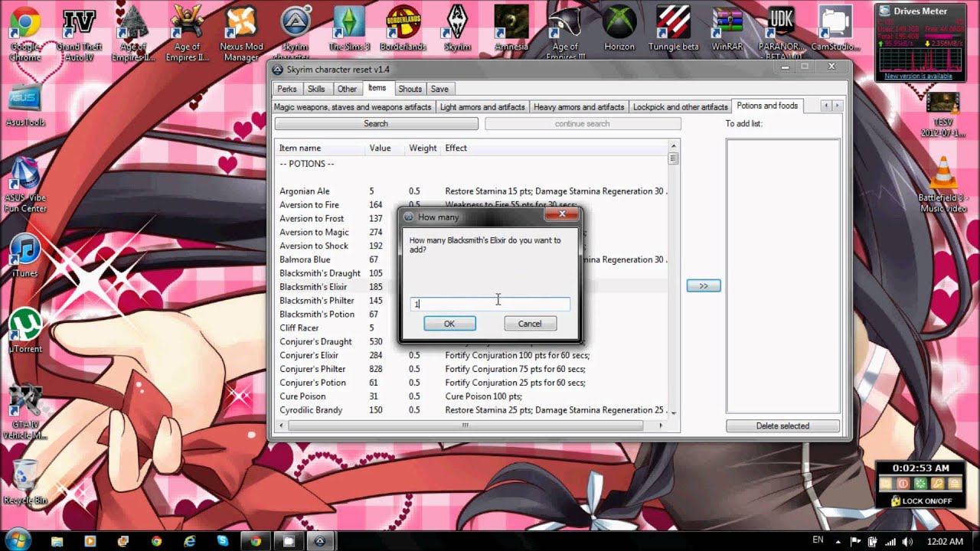980x551 pixels.
Task: Switch to the Perks tab
Action: (287, 89)
